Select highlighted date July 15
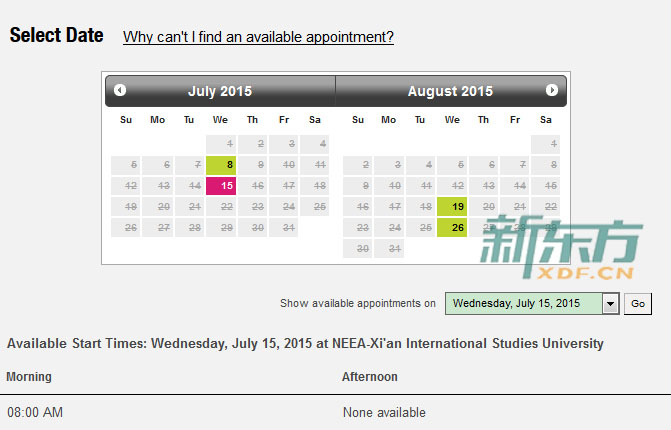 pos(221,186)
